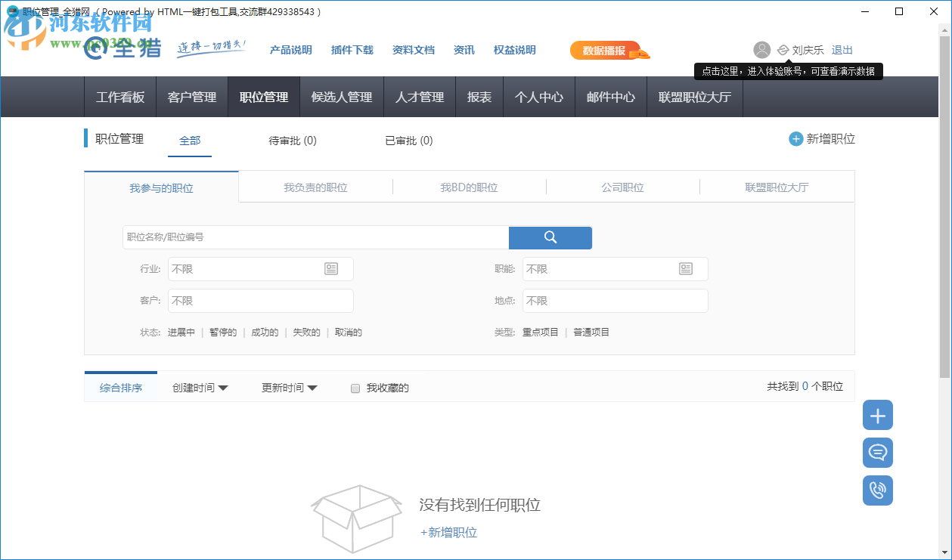
Task: Click the badge icon next to 刘庆乐
Action: coord(783,50)
